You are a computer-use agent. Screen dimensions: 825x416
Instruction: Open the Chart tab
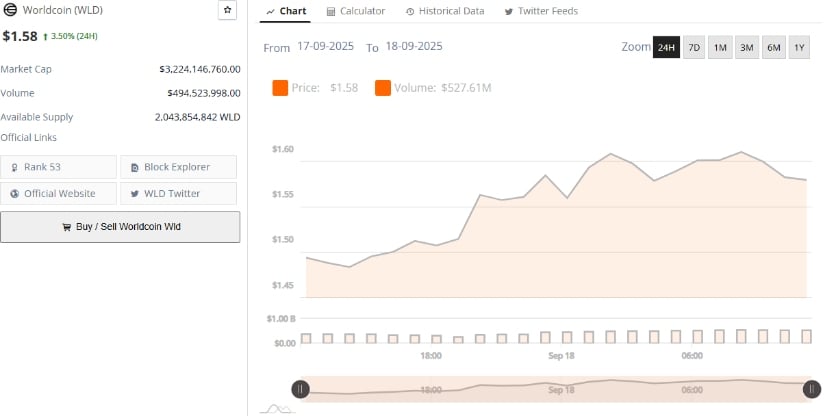[x=286, y=11]
